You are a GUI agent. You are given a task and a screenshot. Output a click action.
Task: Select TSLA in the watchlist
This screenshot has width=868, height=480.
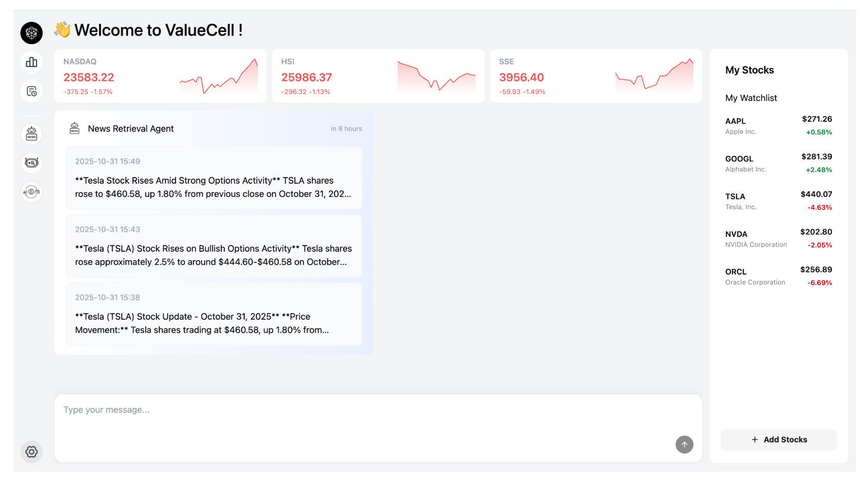click(x=778, y=201)
